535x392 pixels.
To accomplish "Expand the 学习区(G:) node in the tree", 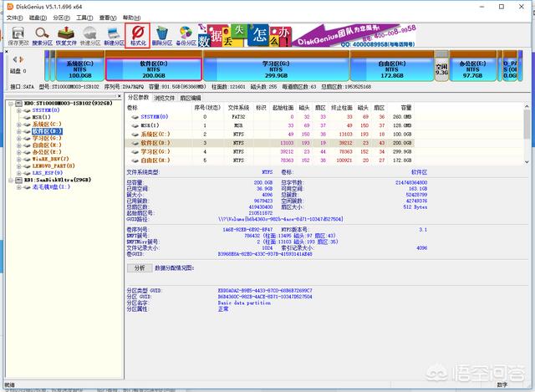I will 18,139.
